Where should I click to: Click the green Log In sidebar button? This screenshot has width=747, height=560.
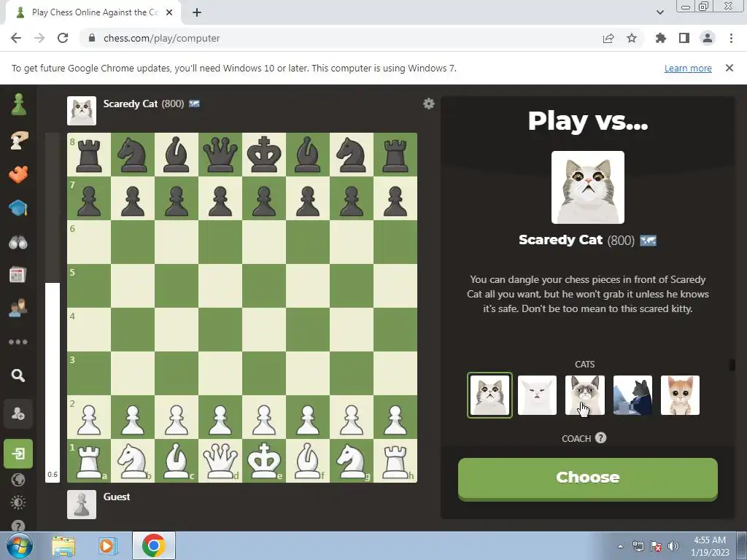18,454
